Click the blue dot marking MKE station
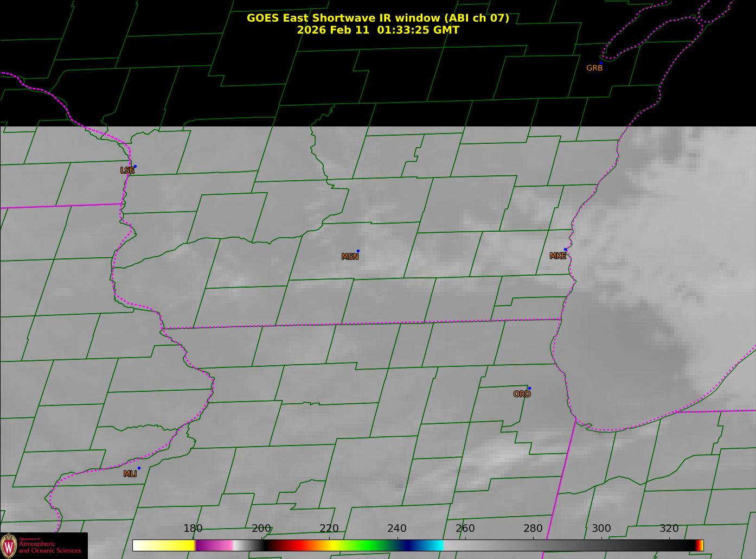This screenshot has width=756, height=559. pos(565,250)
